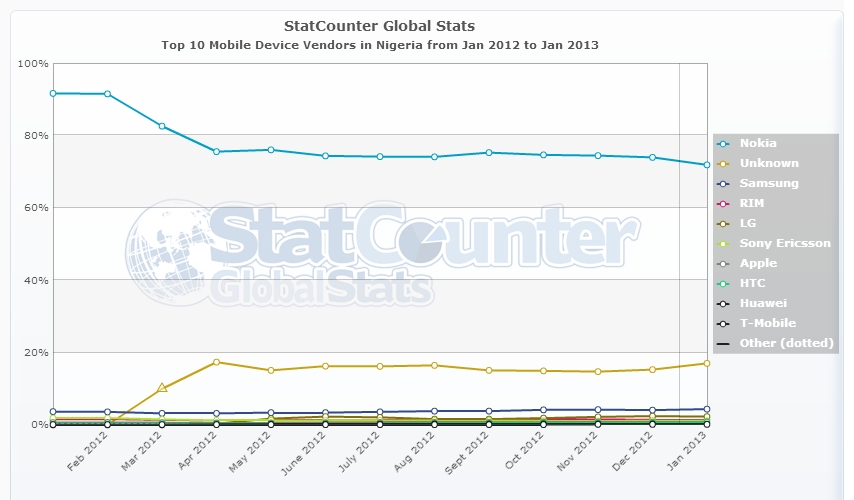Click Nokia data point at Jan 2013

click(x=706, y=165)
